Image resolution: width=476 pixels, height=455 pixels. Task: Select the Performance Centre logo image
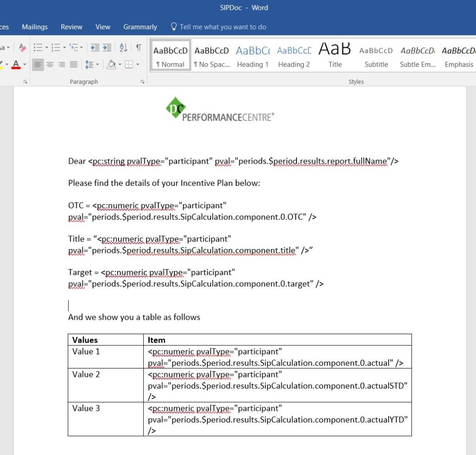[x=220, y=109]
